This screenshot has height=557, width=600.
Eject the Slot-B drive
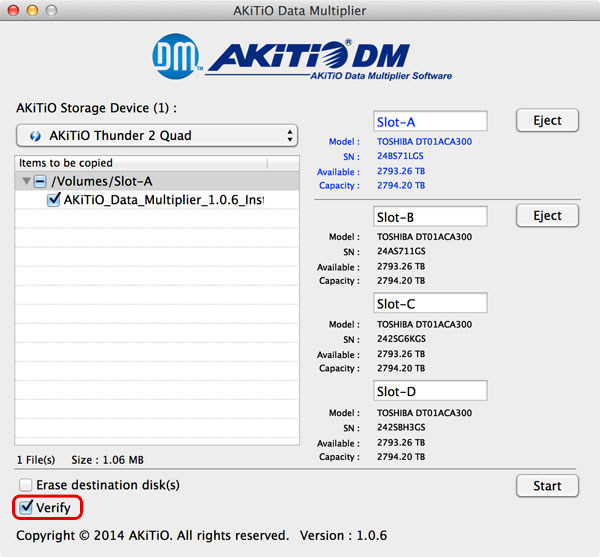point(547,215)
